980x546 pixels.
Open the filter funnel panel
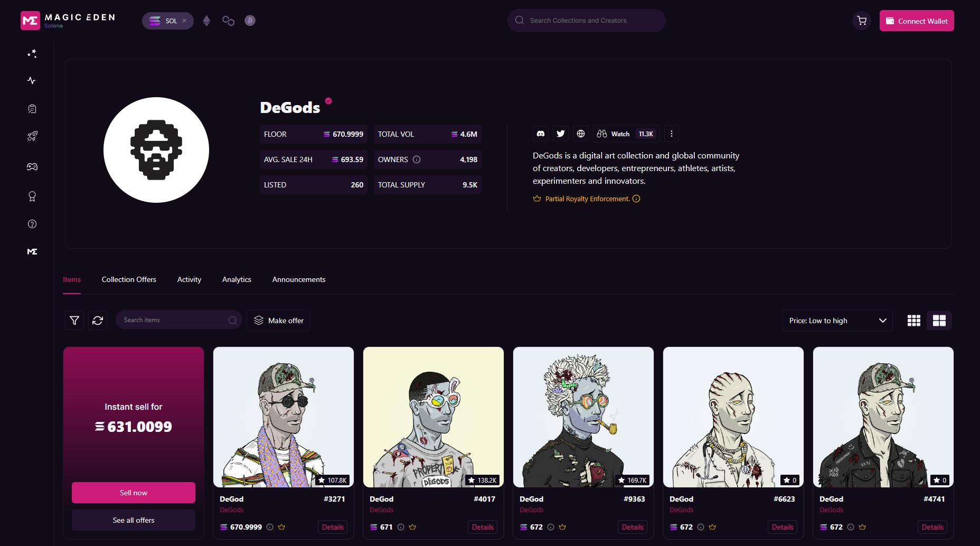pos(74,320)
